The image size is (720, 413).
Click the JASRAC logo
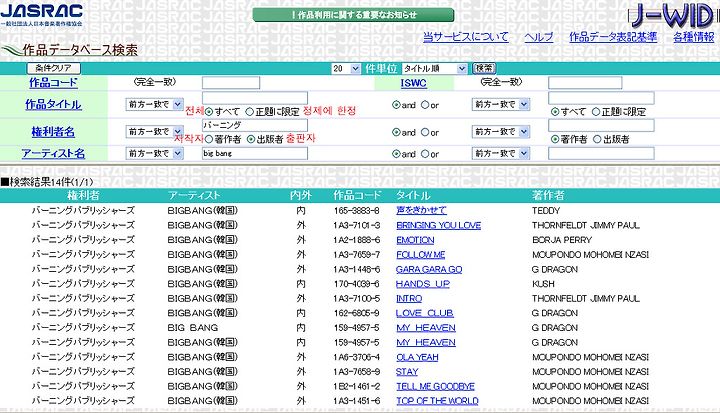[x=42, y=15]
